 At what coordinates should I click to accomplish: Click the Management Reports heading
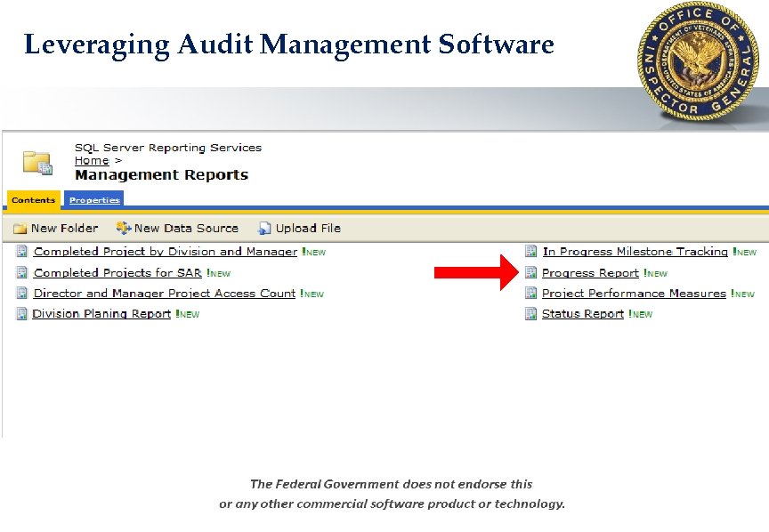point(161,175)
